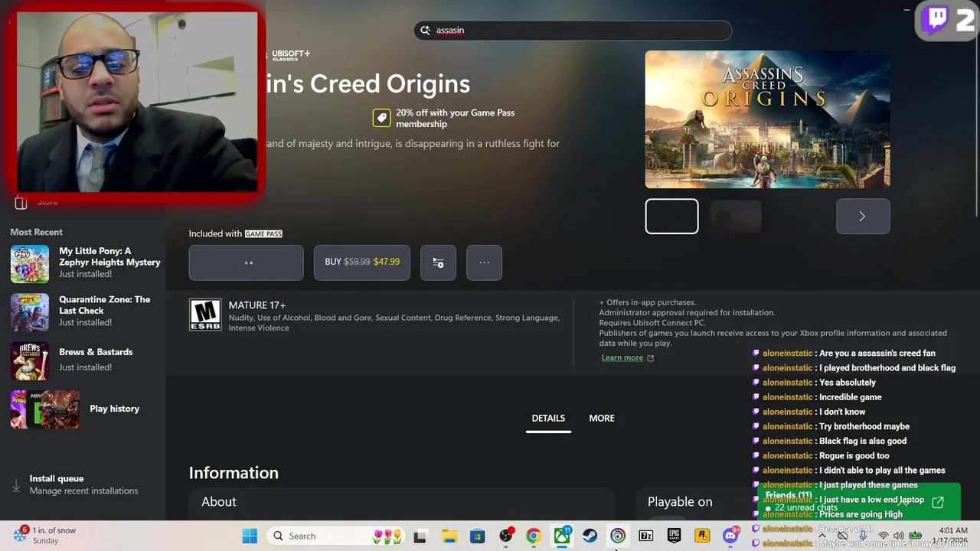Image resolution: width=980 pixels, height=551 pixels.
Task: Open the Friends (11) unread chats popup
Action: pos(859,500)
